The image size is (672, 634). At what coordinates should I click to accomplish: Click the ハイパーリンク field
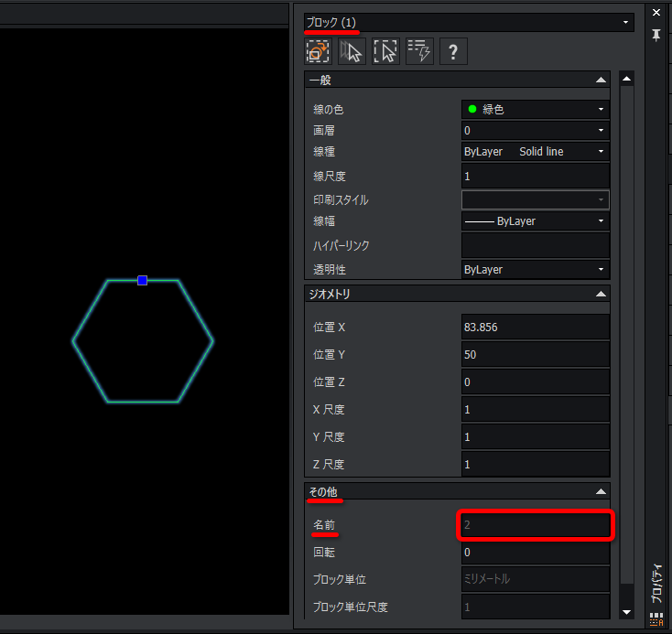[x=536, y=245]
